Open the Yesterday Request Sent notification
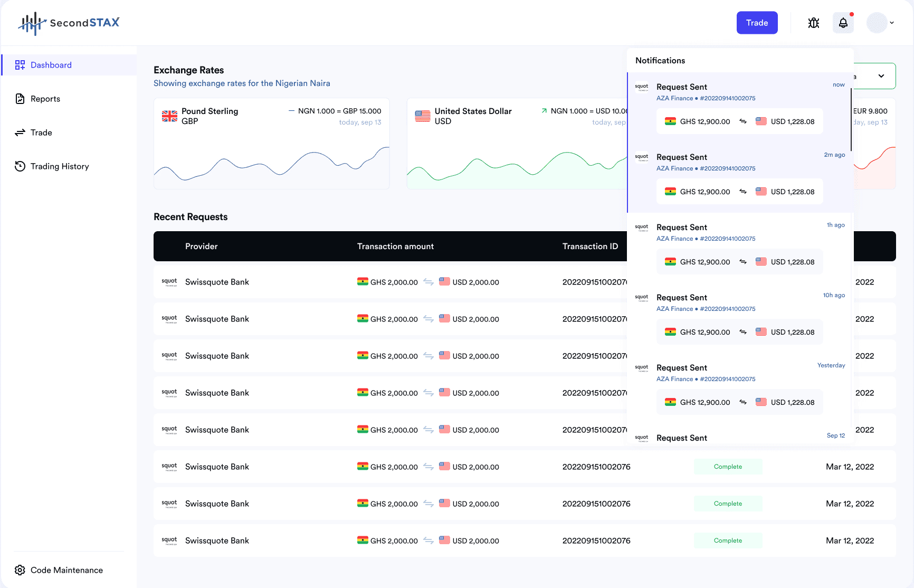 pyautogui.click(x=740, y=388)
